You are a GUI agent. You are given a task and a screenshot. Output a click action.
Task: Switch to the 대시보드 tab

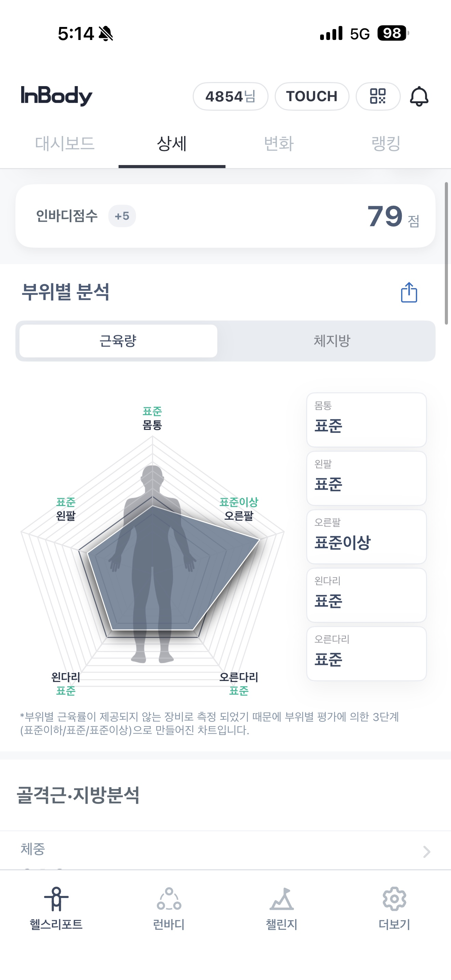pyautogui.click(x=65, y=144)
